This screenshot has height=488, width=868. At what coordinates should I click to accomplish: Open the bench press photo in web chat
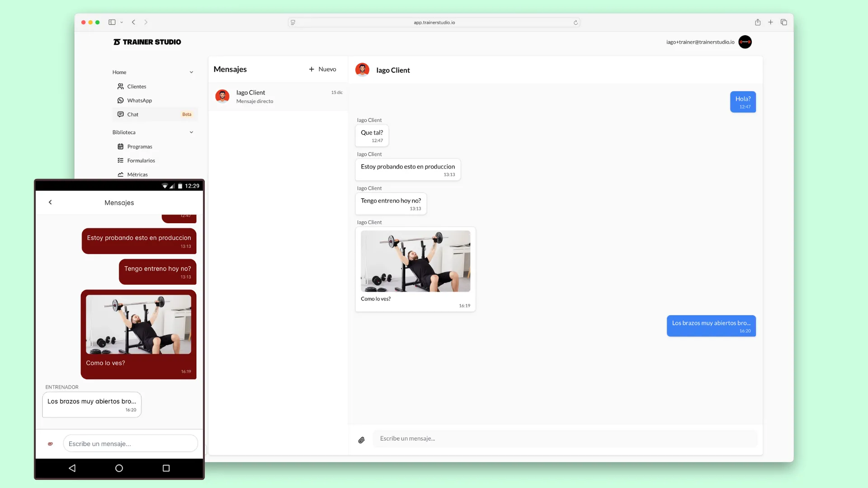(x=415, y=261)
